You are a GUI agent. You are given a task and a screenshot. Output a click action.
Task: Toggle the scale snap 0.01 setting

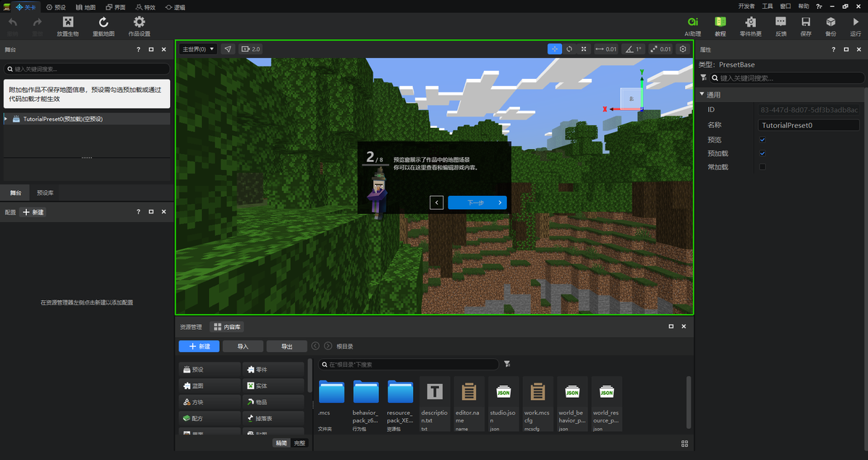pyautogui.click(x=660, y=49)
